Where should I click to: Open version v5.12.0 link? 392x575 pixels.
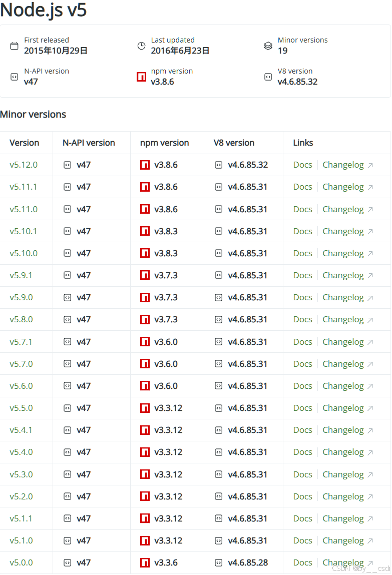click(24, 165)
